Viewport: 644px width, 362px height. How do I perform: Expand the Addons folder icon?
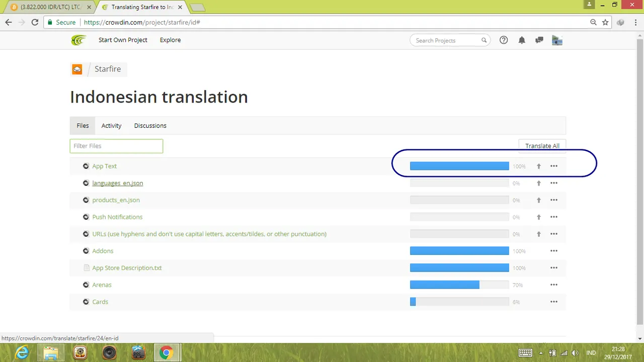86,251
